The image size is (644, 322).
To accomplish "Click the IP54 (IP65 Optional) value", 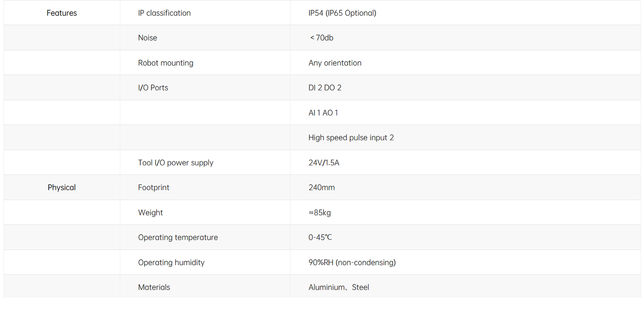I will [342, 13].
